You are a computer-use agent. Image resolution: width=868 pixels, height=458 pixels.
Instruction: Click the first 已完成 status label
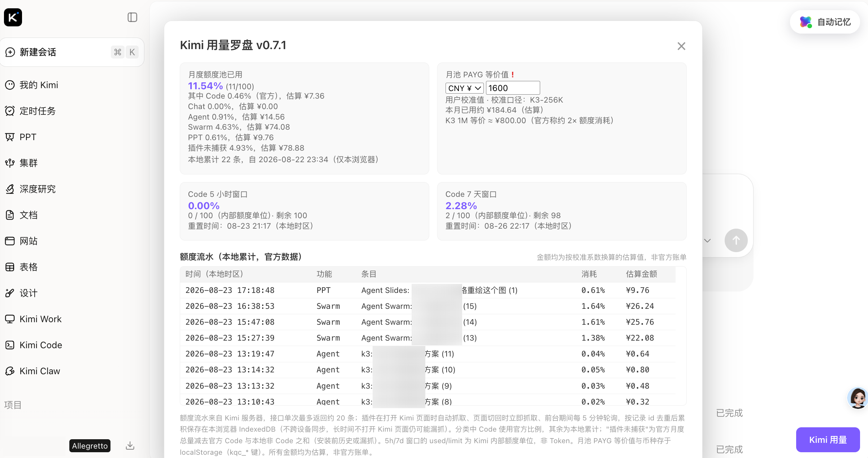pos(729,413)
